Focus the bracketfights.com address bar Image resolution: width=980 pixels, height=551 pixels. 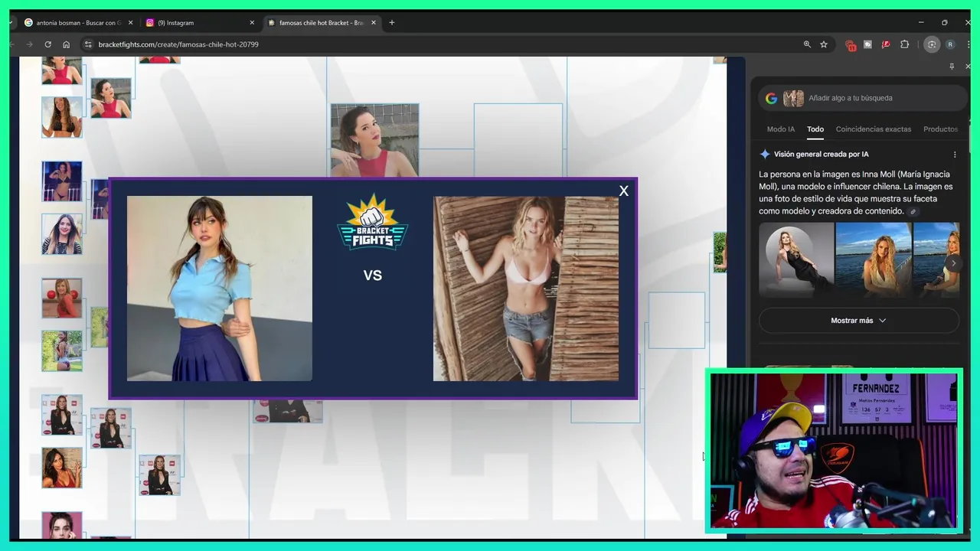tap(444, 44)
